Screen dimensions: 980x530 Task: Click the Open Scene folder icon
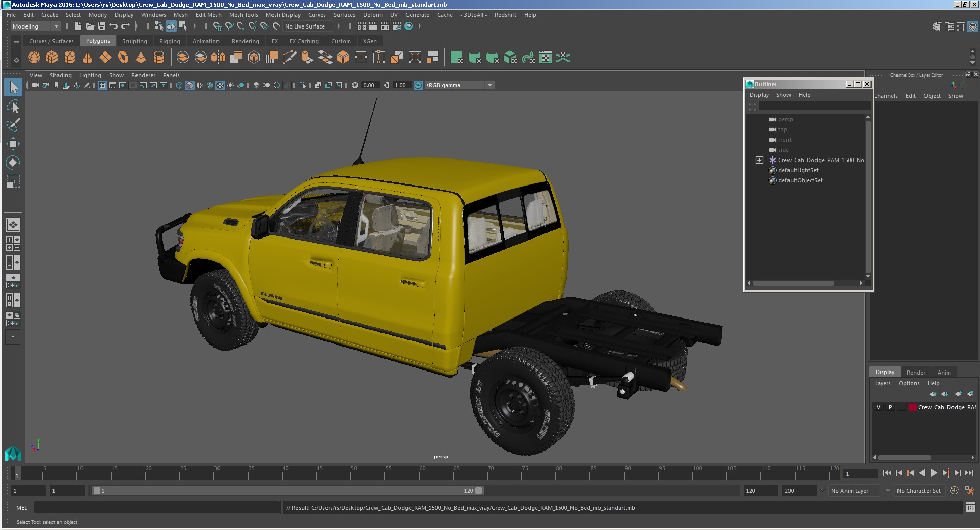tap(90, 26)
